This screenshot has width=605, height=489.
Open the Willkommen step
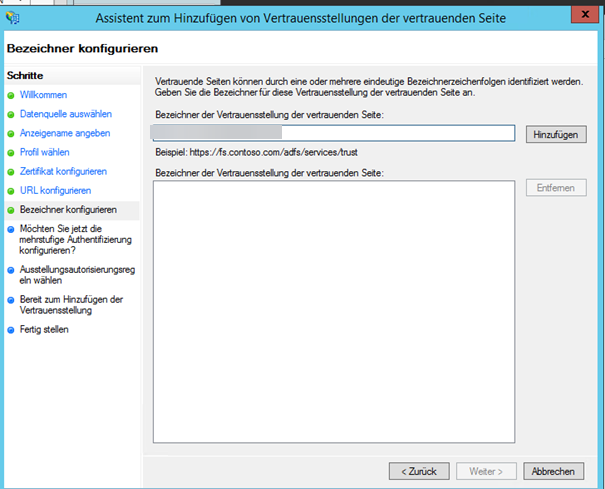[x=43, y=95]
